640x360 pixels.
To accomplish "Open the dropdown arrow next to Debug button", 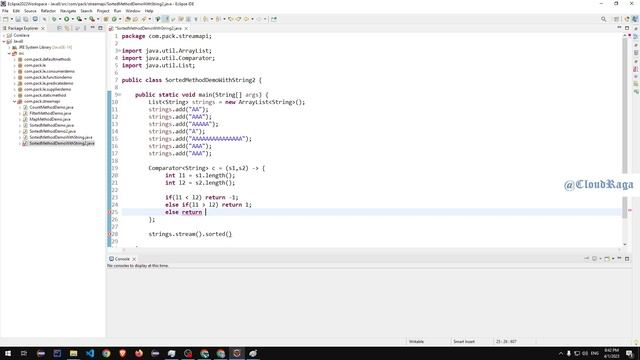I will click(x=60, y=19).
